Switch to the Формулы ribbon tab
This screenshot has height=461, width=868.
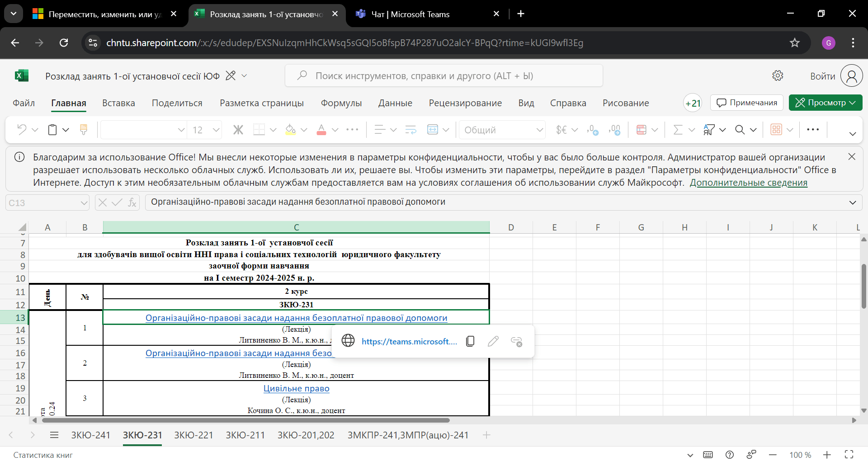pos(341,103)
